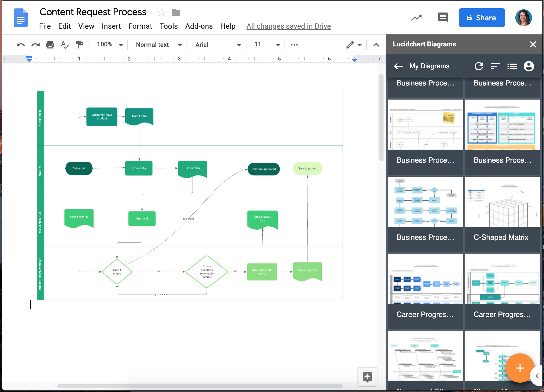Expand the font name Arial dropdown
This screenshot has height=392, width=544.
(x=238, y=45)
